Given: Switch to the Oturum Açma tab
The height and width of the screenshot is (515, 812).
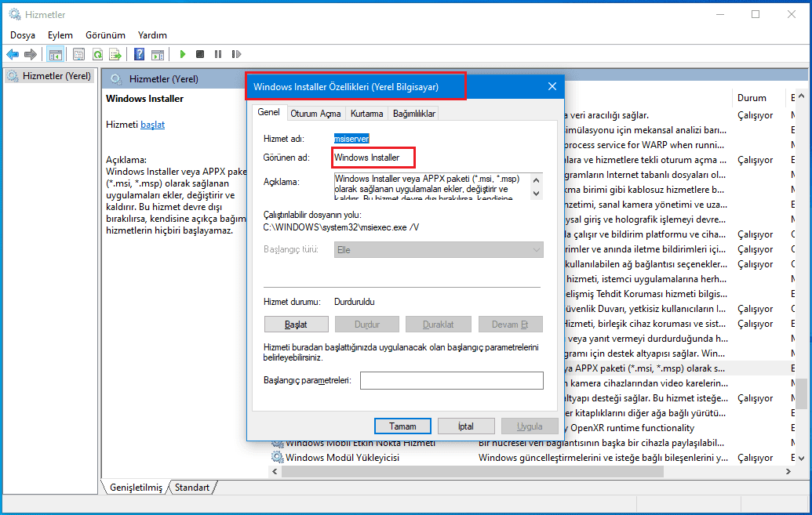Looking at the screenshot, I should (x=315, y=114).
